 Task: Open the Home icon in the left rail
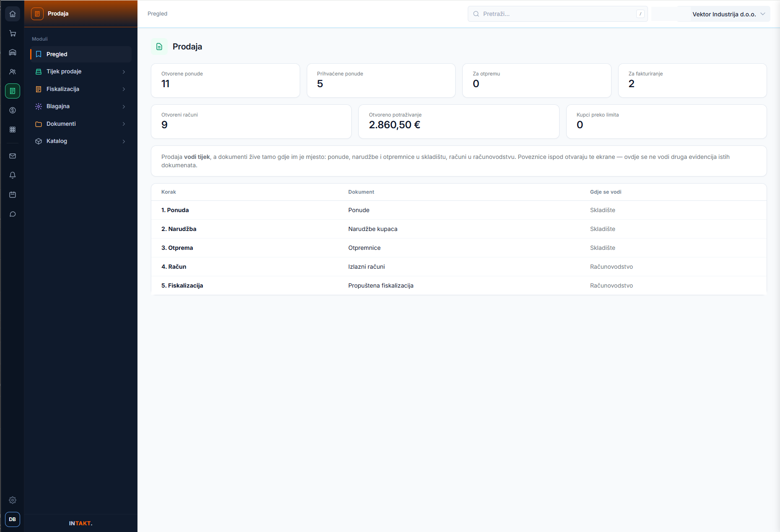[x=13, y=14]
